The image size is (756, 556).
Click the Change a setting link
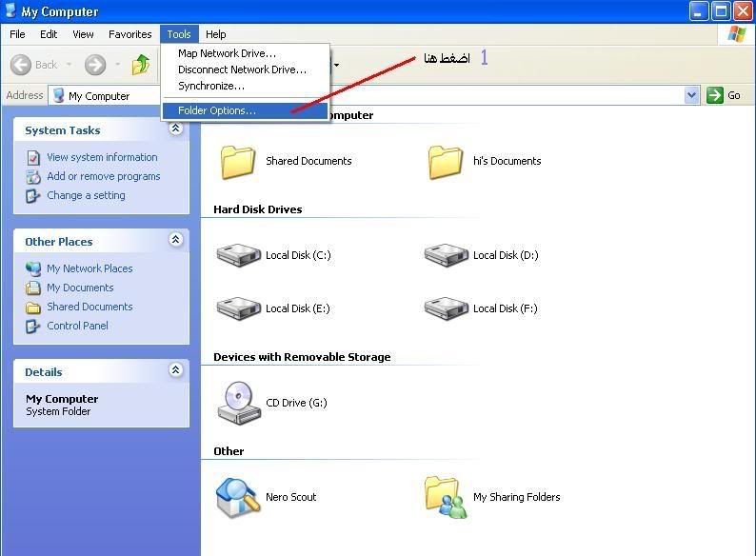click(87, 196)
